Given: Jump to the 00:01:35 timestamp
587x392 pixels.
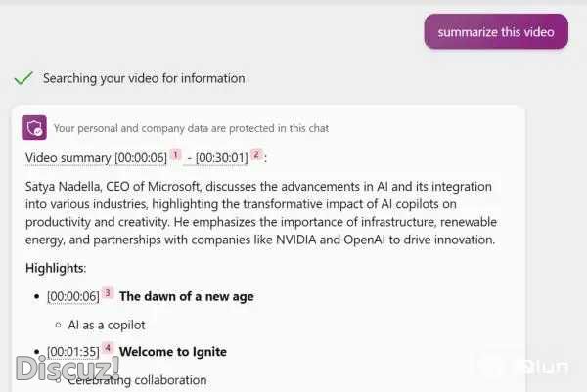Looking at the screenshot, I should 72,352.
